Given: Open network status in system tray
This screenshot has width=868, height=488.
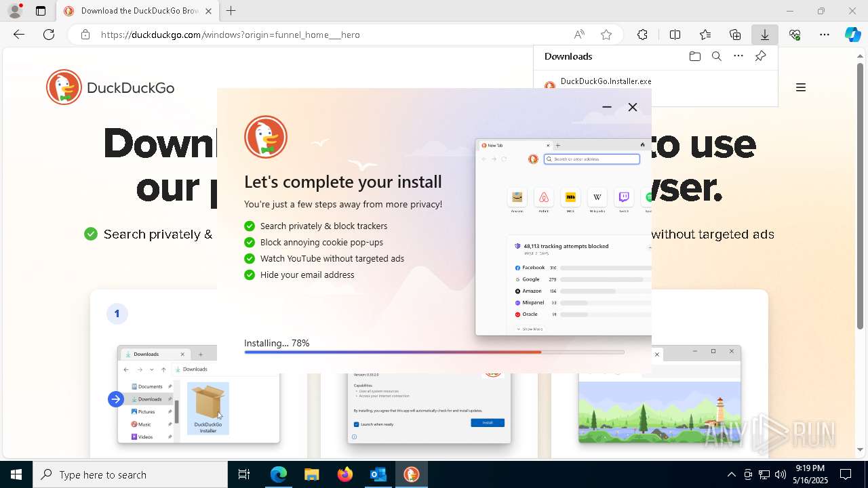Looking at the screenshot, I should [x=764, y=474].
